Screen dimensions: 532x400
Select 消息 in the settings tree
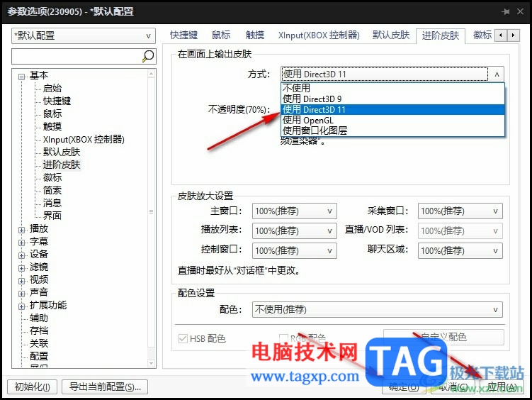(52, 203)
